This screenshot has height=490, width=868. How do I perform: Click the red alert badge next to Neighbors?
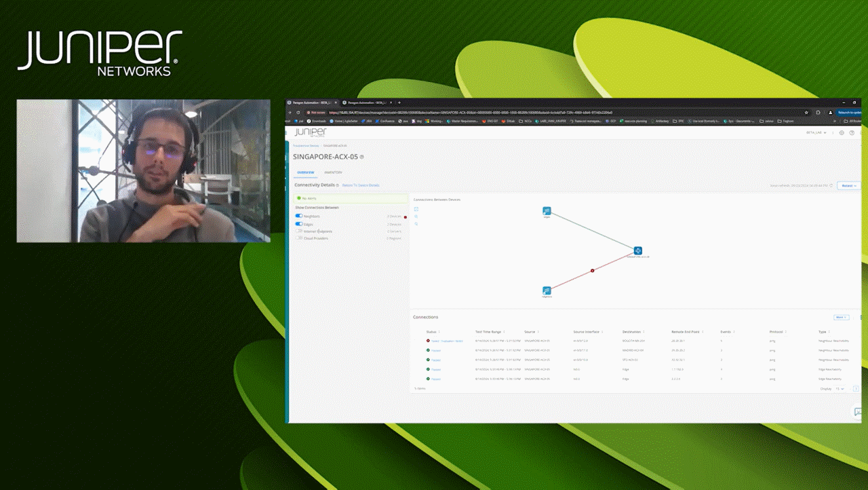tap(406, 216)
